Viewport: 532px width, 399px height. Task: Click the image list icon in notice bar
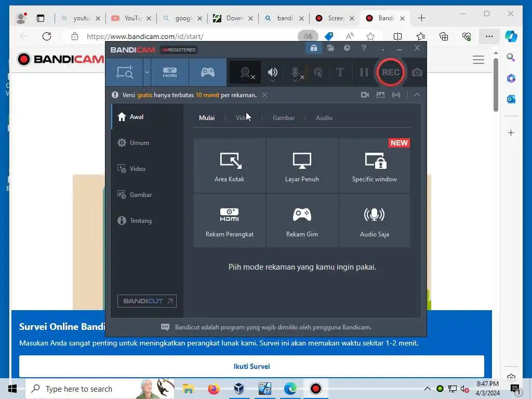pyautogui.click(x=381, y=95)
